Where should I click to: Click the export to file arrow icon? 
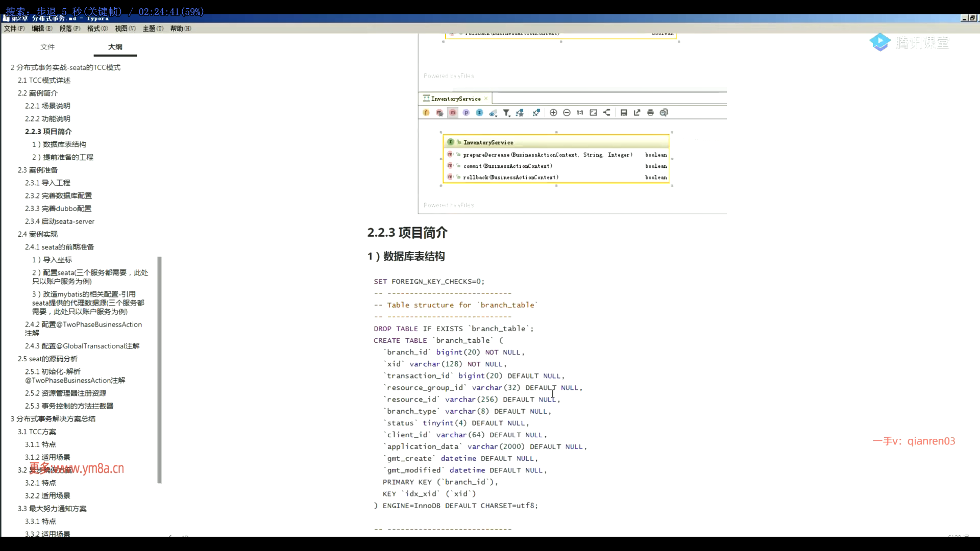pos(637,113)
